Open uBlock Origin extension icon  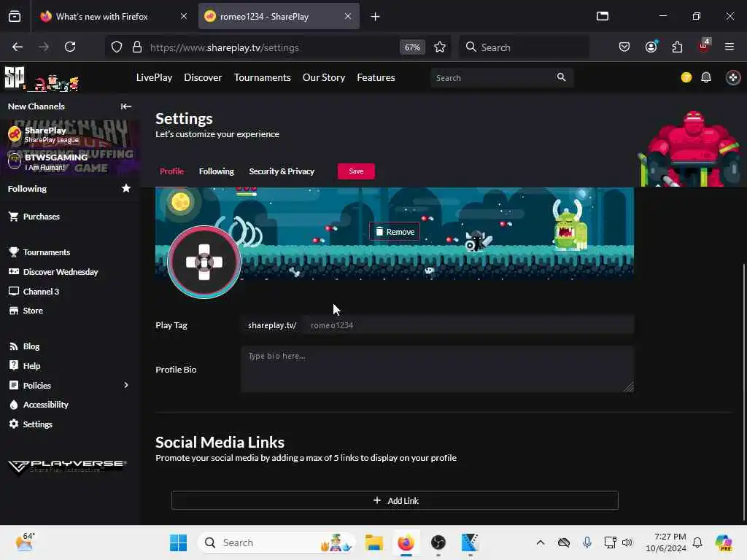click(x=704, y=46)
